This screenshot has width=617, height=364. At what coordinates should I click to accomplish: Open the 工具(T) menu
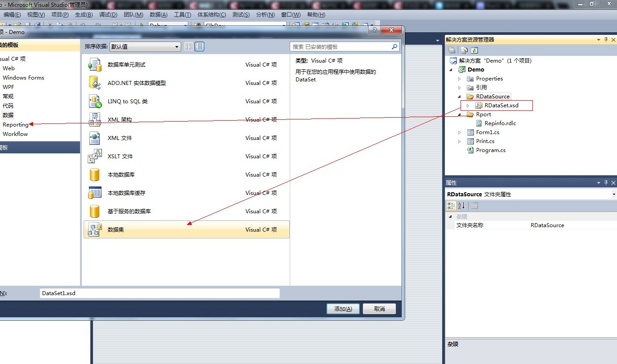pyautogui.click(x=183, y=15)
